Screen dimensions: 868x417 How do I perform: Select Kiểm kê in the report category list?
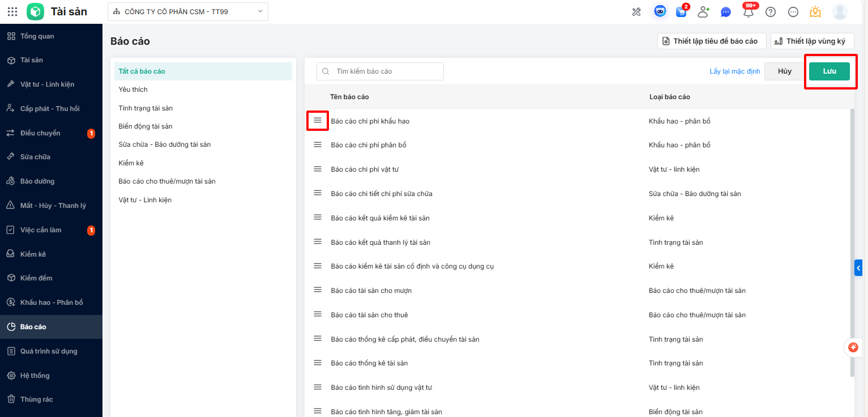click(203, 163)
